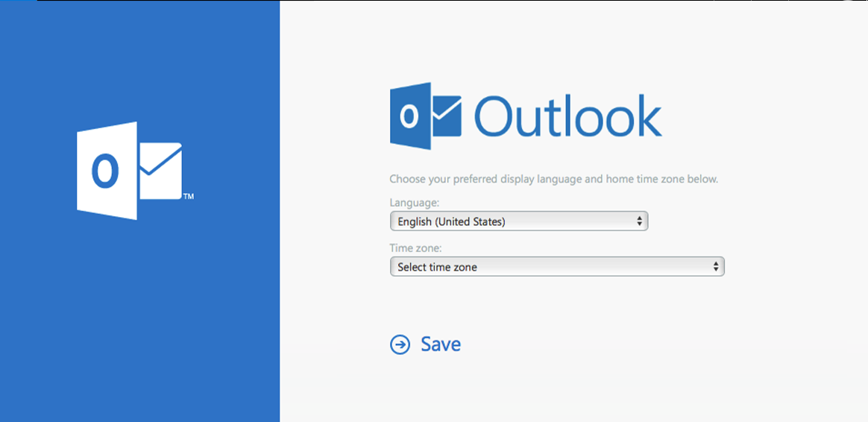Click the Save text link
Image resolution: width=868 pixels, height=422 pixels.
pyautogui.click(x=441, y=344)
